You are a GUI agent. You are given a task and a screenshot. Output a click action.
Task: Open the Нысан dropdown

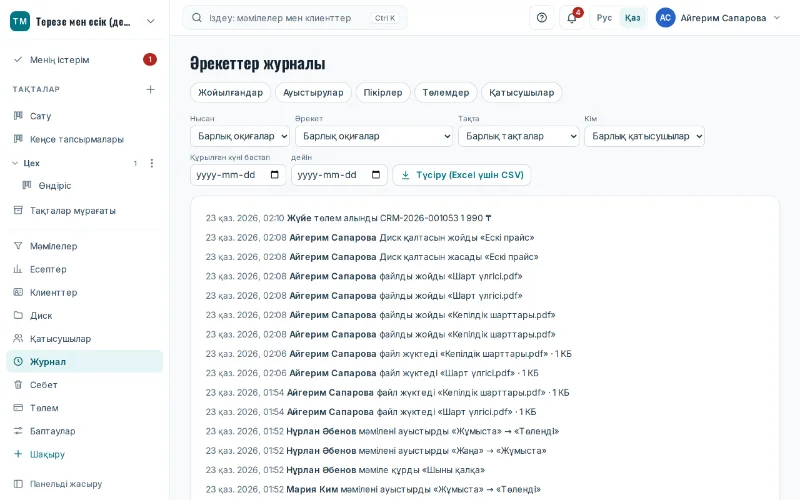(x=240, y=136)
